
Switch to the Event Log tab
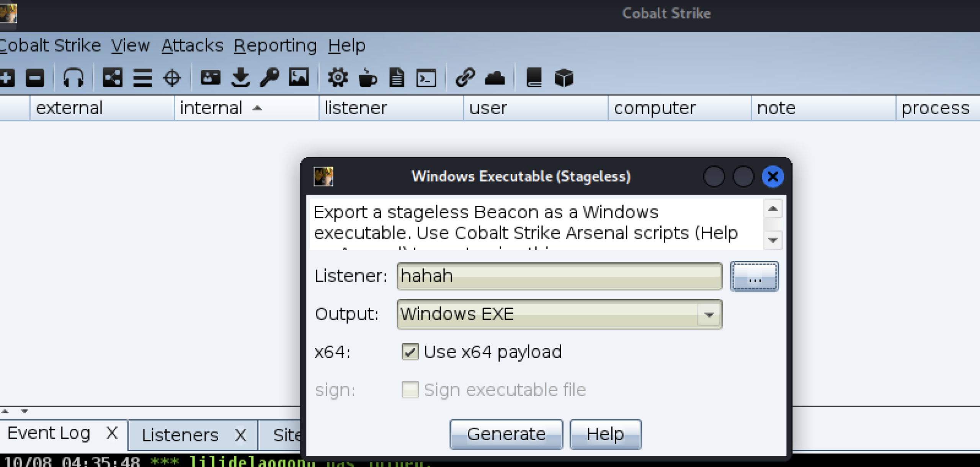point(49,433)
